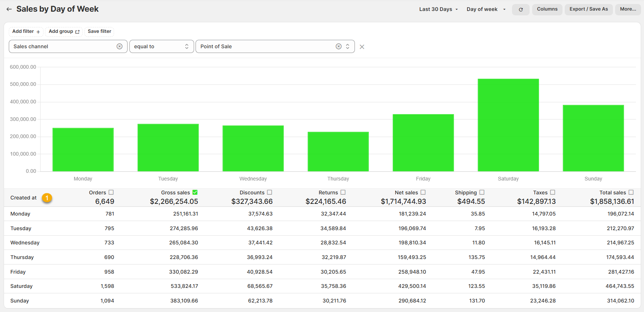Remove the filter row with X
This screenshot has width=644, height=312.
point(362,47)
